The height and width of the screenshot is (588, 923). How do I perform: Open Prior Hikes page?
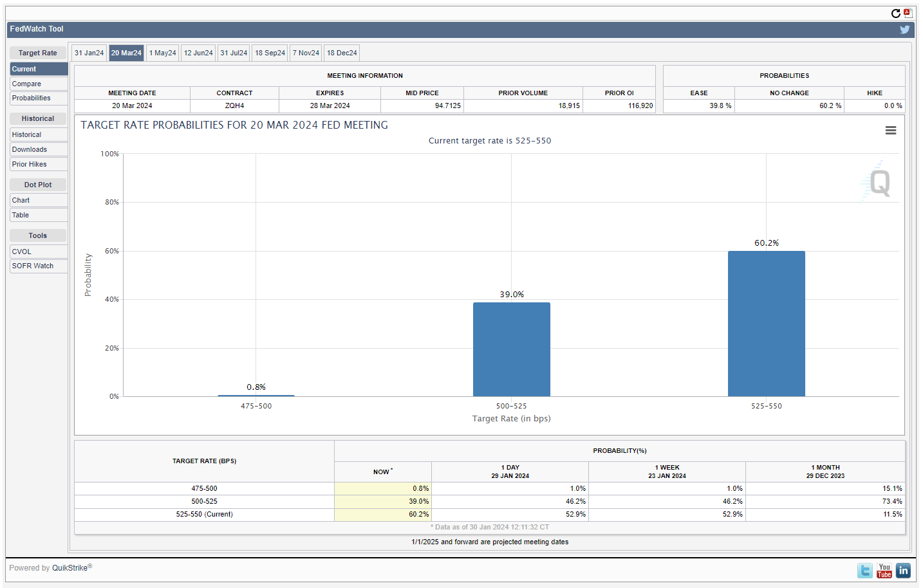(29, 165)
